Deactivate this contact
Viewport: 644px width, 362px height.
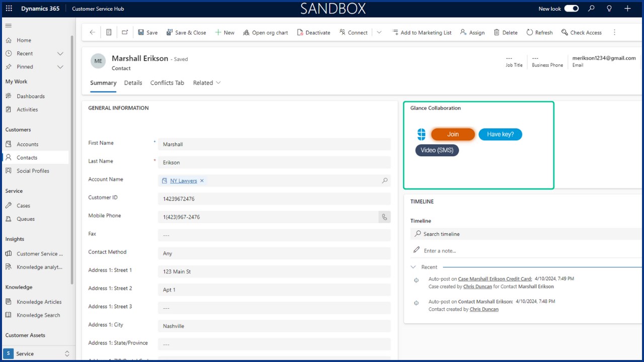[x=313, y=32]
